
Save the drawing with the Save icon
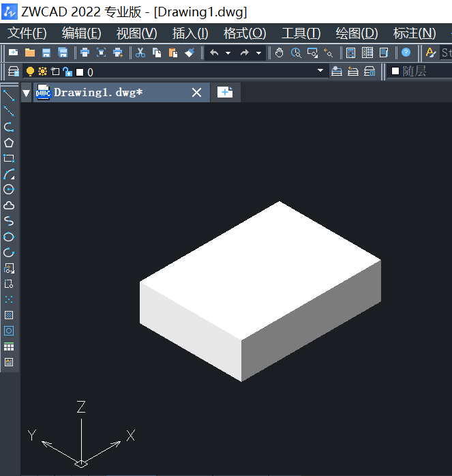46,53
